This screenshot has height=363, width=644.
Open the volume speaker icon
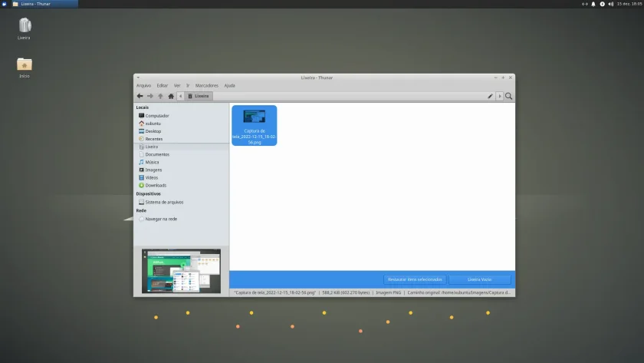[611, 4]
